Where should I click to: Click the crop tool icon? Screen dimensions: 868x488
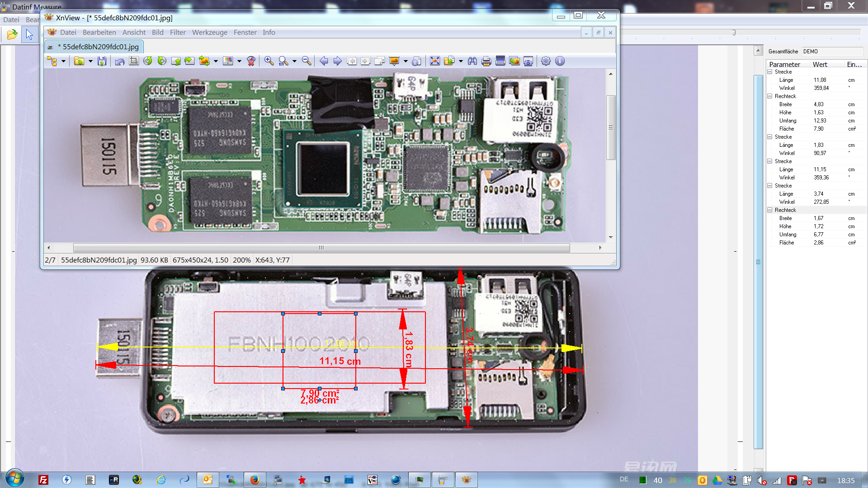point(134,61)
